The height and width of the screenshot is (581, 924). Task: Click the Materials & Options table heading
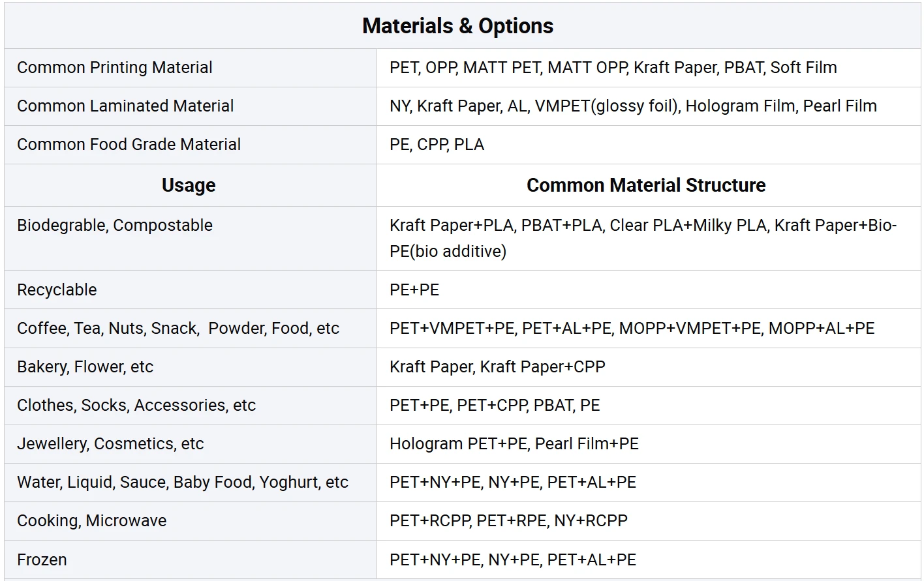point(457,26)
